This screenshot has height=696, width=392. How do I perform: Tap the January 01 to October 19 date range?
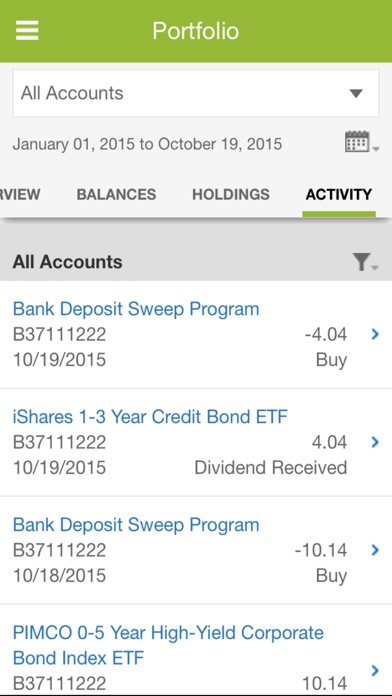click(147, 144)
